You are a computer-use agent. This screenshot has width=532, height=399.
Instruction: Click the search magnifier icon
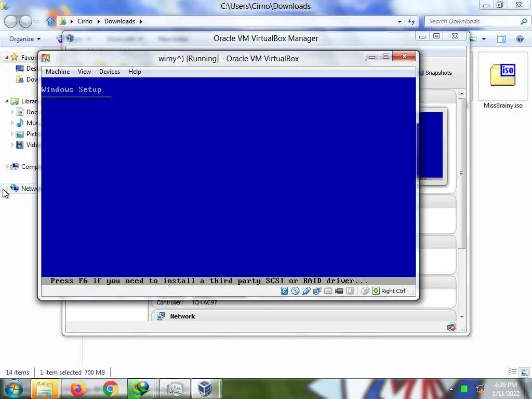click(x=524, y=21)
